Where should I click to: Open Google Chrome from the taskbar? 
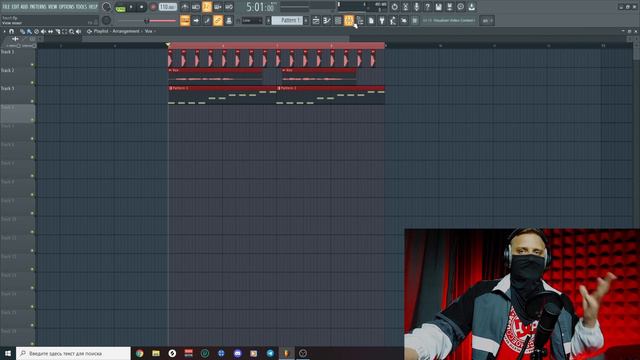tap(140, 353)
